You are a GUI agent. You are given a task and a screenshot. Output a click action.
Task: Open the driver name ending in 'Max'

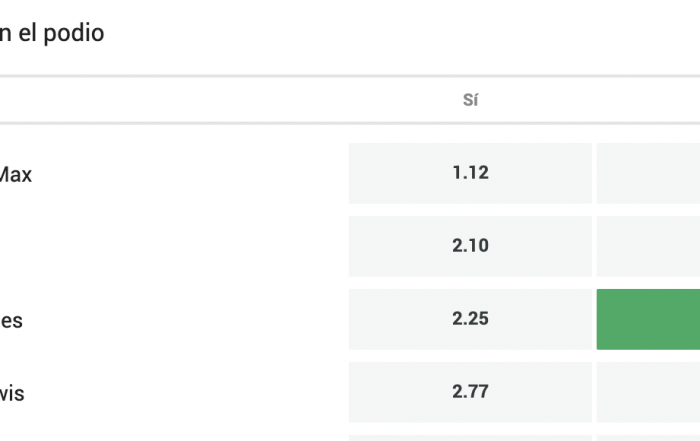15,174
